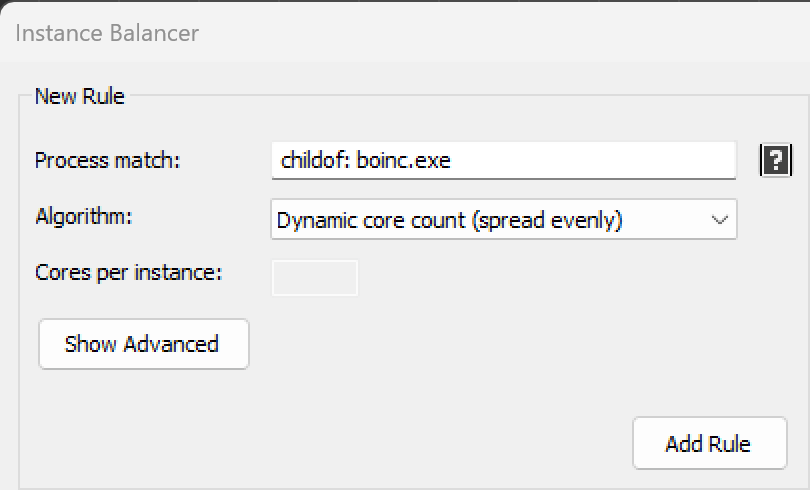Click the question mark help button
Viewport: 810px width, 490px height.
pos(775,161)
